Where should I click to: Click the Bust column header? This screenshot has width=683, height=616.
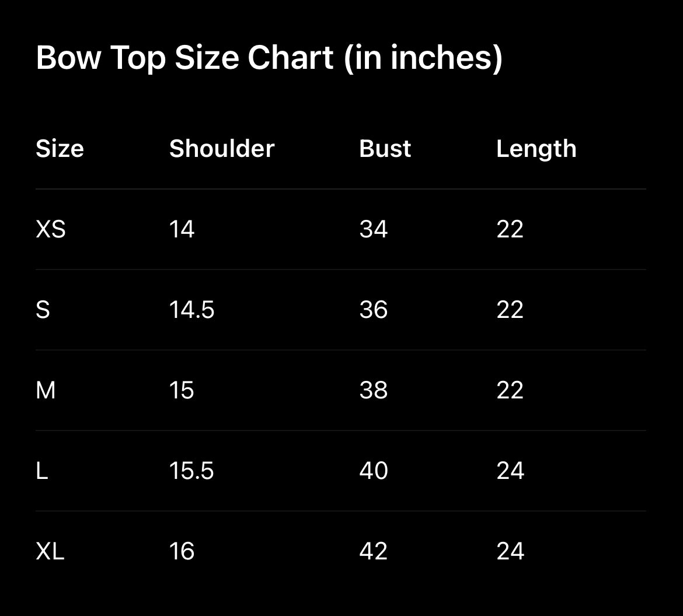click(x=385, y=149)
